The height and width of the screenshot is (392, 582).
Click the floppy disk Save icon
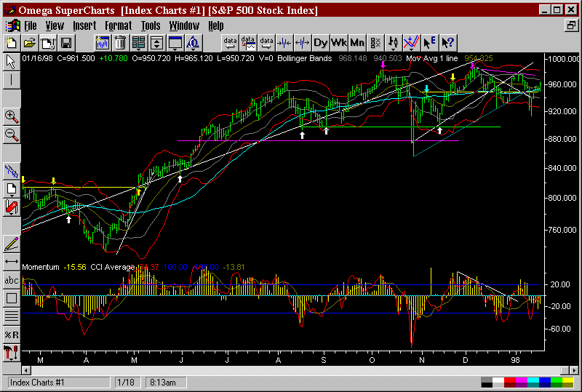tap(67, 43)
